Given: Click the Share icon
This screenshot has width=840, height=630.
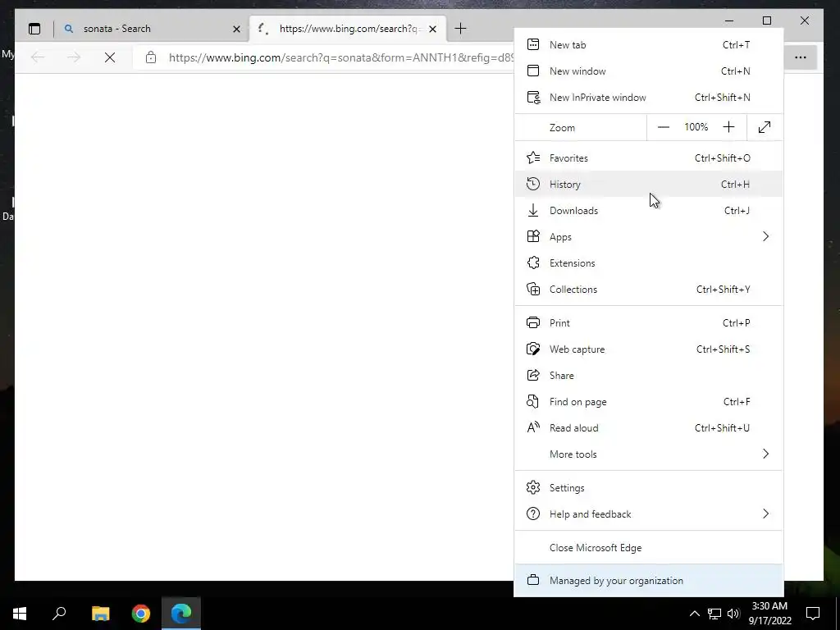Looking at the screenshot, I should (533, 375).
